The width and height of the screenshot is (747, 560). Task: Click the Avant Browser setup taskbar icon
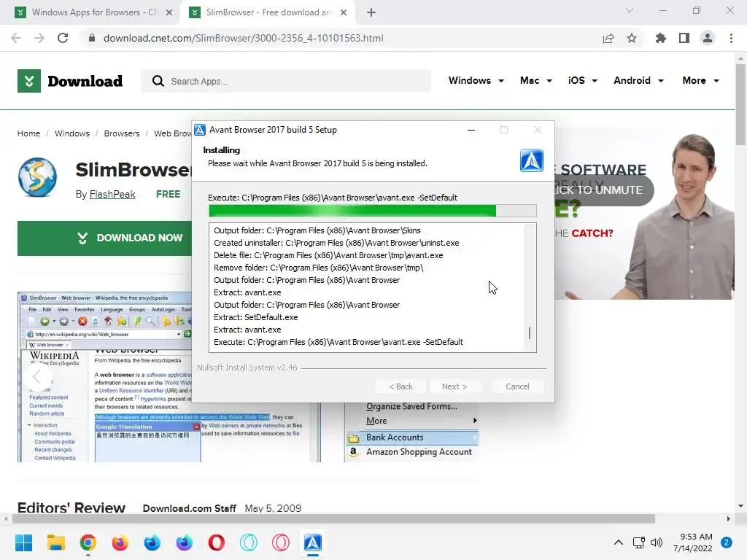(x=312, y=542)
